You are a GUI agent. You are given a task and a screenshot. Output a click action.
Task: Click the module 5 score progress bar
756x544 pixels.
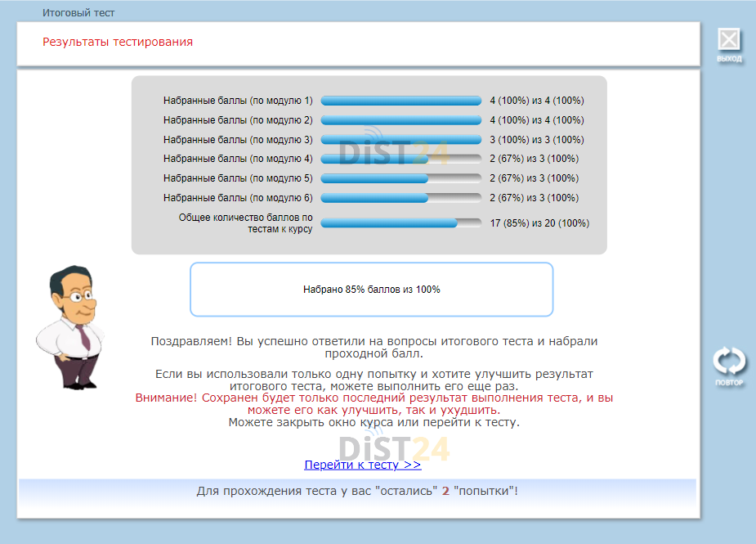tap(400, 178)
